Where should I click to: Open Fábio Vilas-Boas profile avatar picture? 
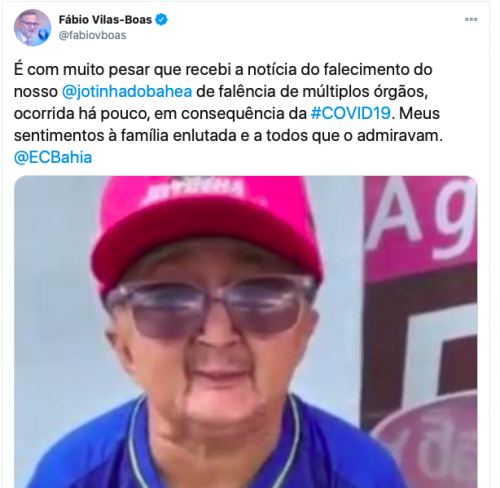(32, 28)
